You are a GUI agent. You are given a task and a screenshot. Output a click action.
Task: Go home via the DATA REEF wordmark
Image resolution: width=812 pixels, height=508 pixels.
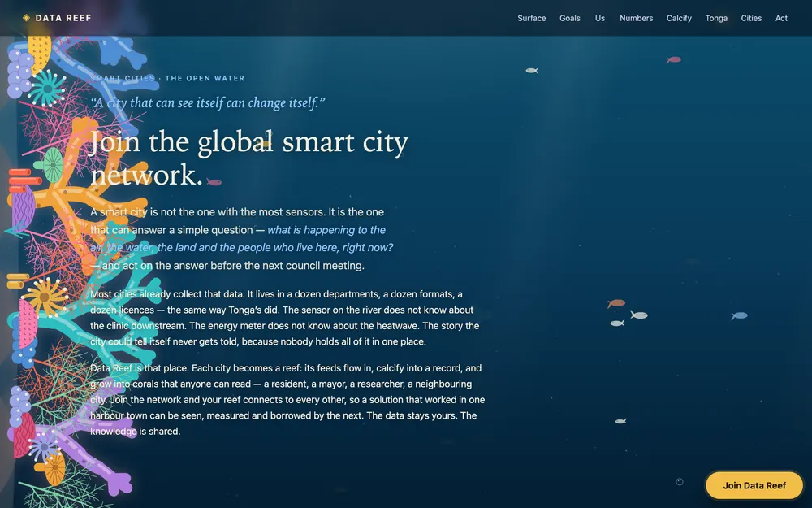pos(63,18)
